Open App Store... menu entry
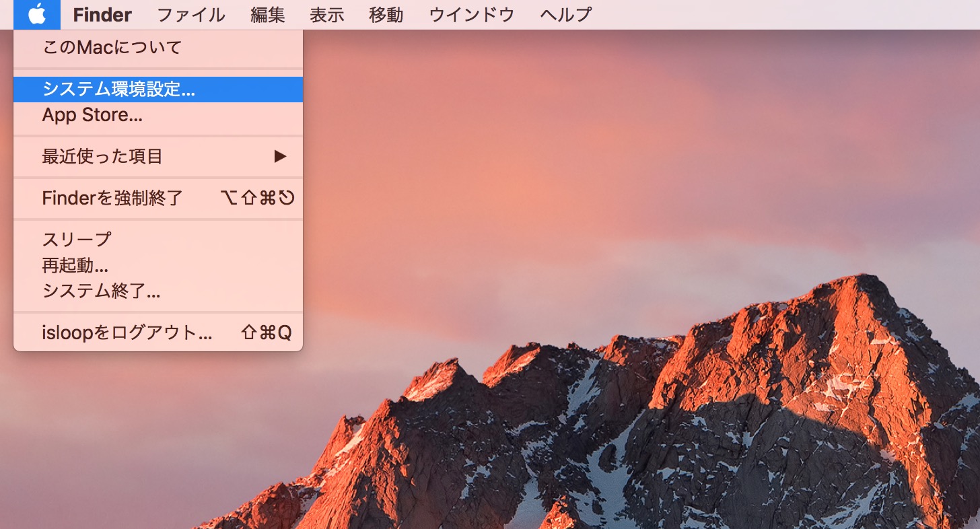The height and width of the screenshot is (529, 980). 158,116
